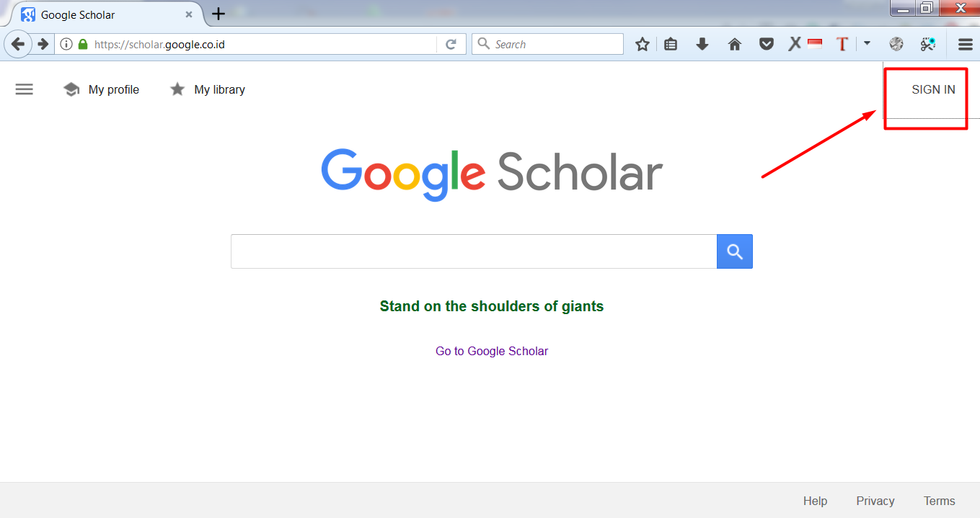Click the blue search magnifier button
The image size is (980, 518).
(734, 251)
